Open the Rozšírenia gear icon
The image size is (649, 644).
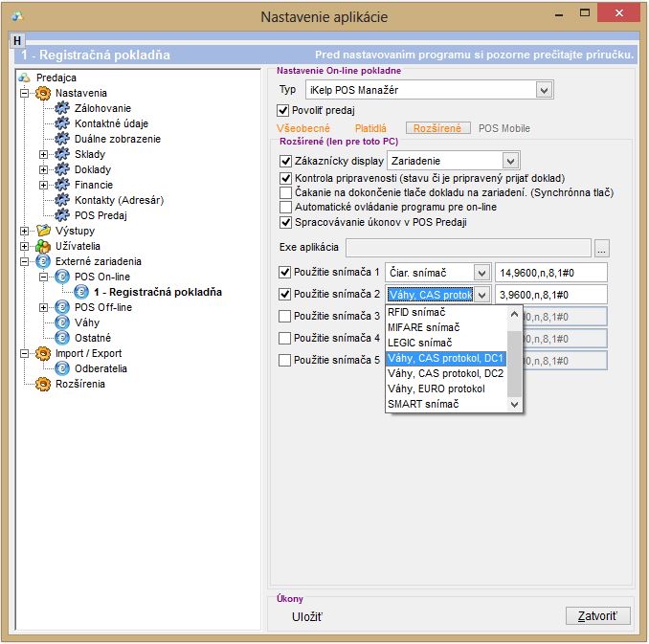pos(43,384)
